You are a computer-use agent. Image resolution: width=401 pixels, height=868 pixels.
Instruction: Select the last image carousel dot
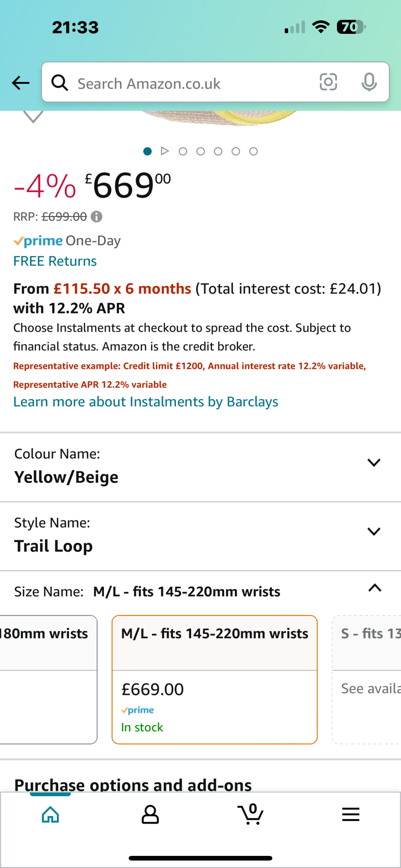(x=253, y=151)
